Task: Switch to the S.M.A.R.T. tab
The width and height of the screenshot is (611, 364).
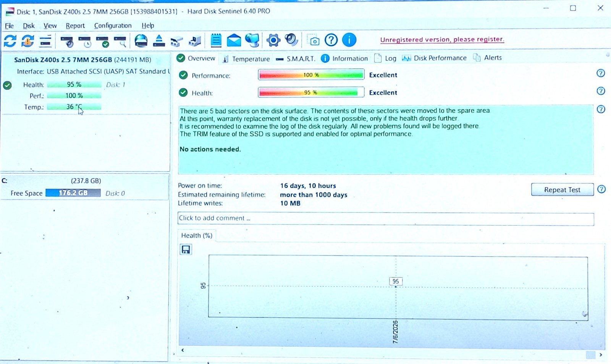Action: click(x=295, y=59)
